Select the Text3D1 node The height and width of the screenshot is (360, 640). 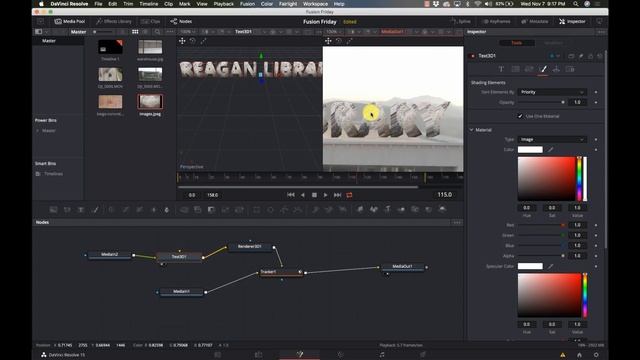click(x=179, y=257)
